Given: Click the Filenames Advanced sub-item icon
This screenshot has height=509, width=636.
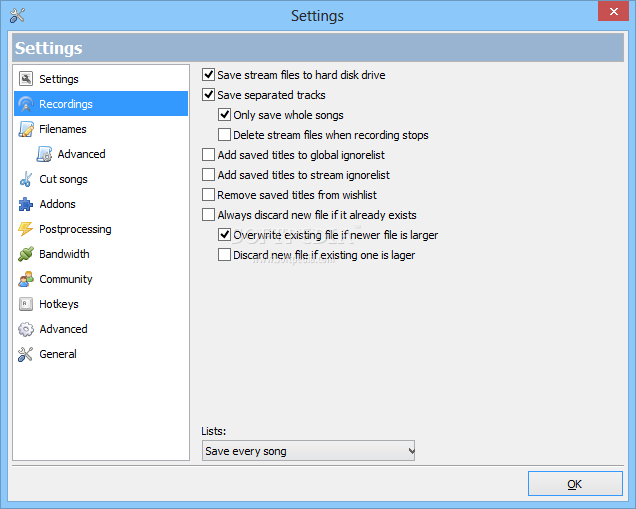Looking at the screenshot, I should click(x=44, y=154).
